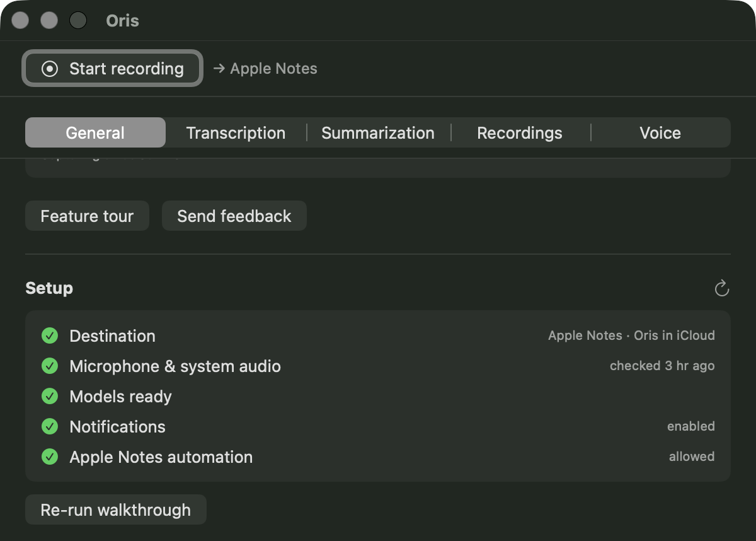Click the 'enabled' notifications status

coord(691,426)
